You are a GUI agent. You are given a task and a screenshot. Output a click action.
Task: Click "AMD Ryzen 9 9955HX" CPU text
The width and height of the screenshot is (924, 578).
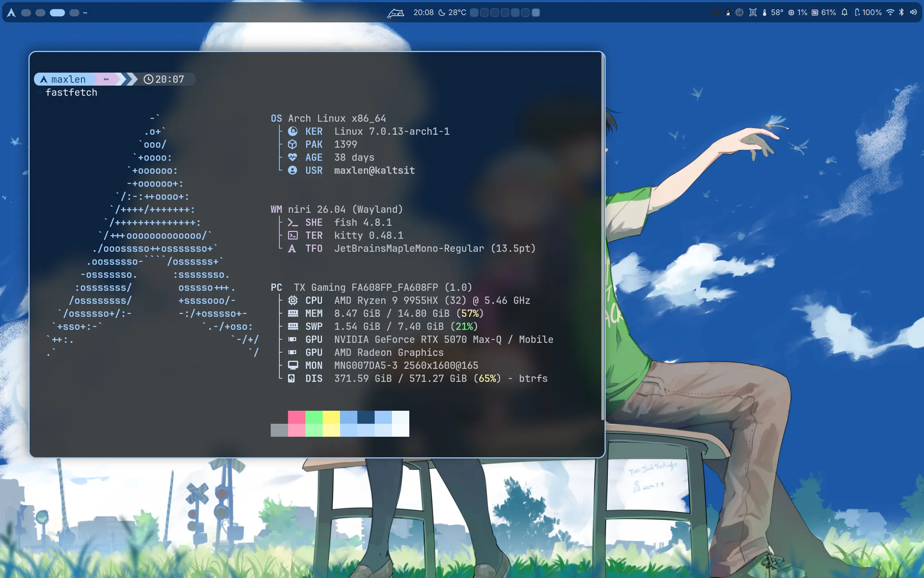click(x=386, y=301)
